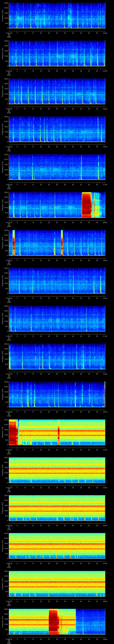Select the 14:38:00 start time label
114x644 pixels.
click(x=9, y=639)
